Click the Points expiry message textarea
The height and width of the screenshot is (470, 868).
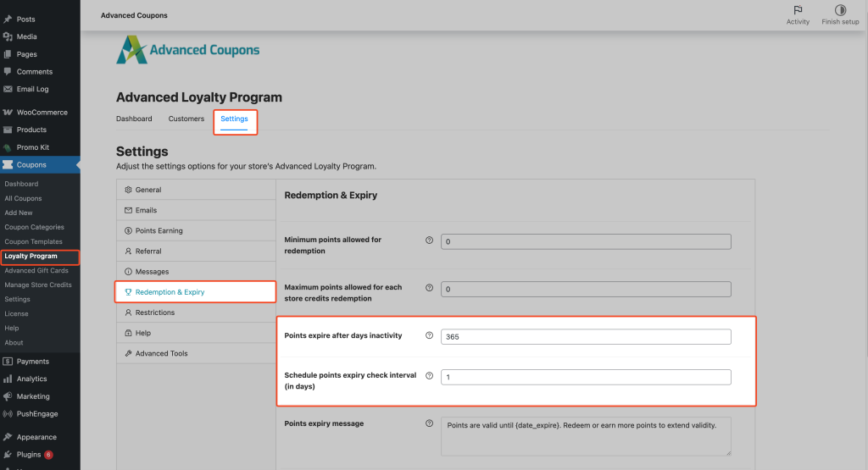(x=586, y=436)
